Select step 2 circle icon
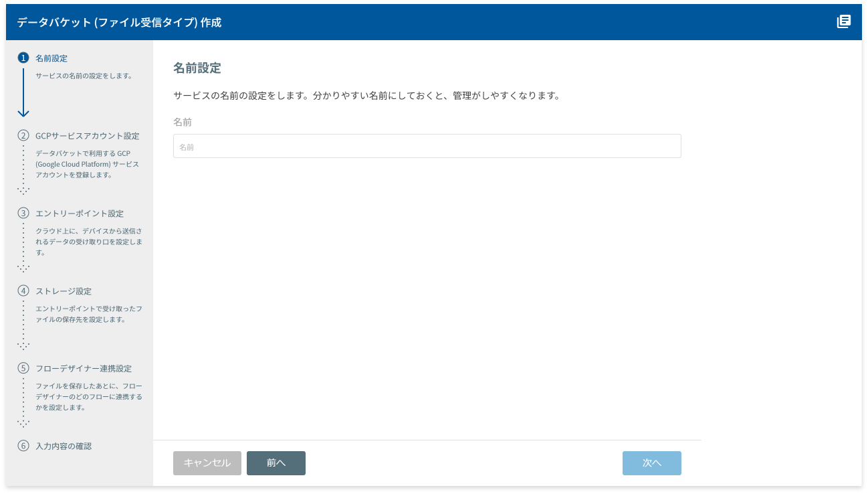 (x=23, y=136)
